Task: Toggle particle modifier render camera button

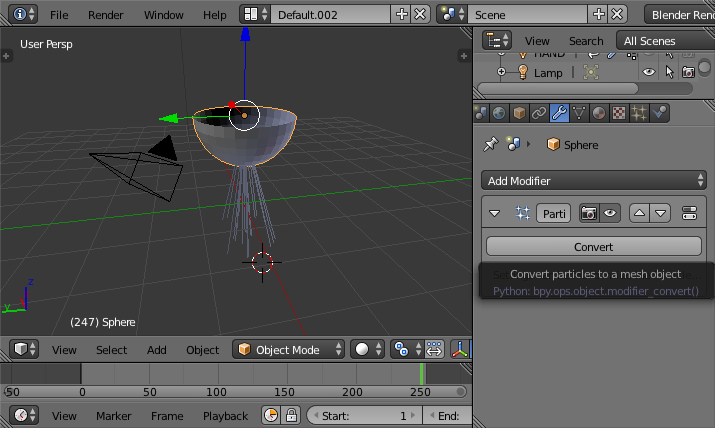Action: 589,213
